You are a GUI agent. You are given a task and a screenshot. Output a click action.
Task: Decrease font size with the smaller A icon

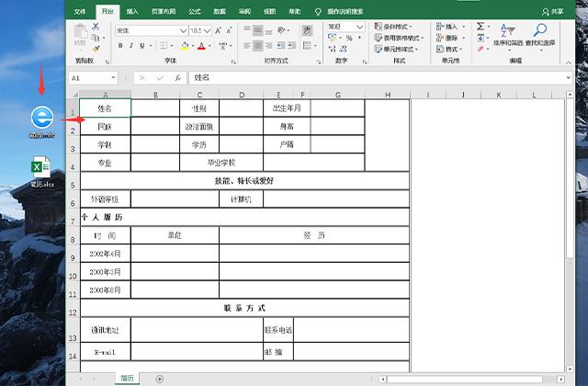click(229, 30)
